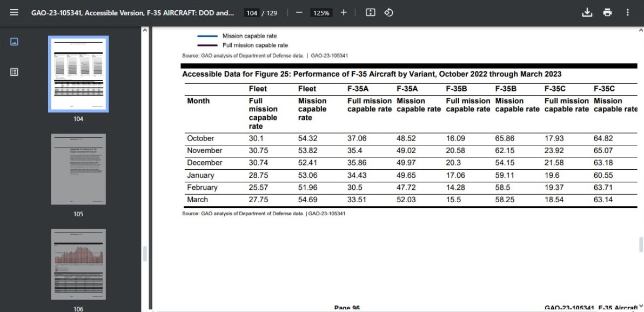The image size is (644, 312).
Task: Select the 'December' row label
Action: (x=205, y=163)
